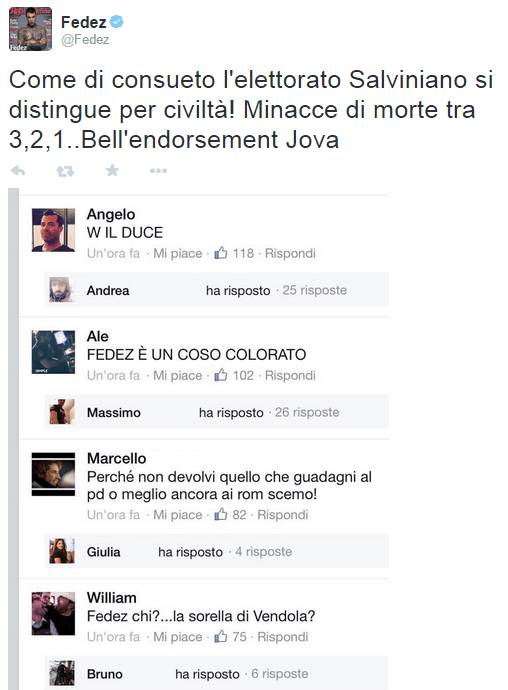This screenshot has width=508, height=690.
Task: Toggle Mi piace on Angelo's comment
Action: (177, 253)
